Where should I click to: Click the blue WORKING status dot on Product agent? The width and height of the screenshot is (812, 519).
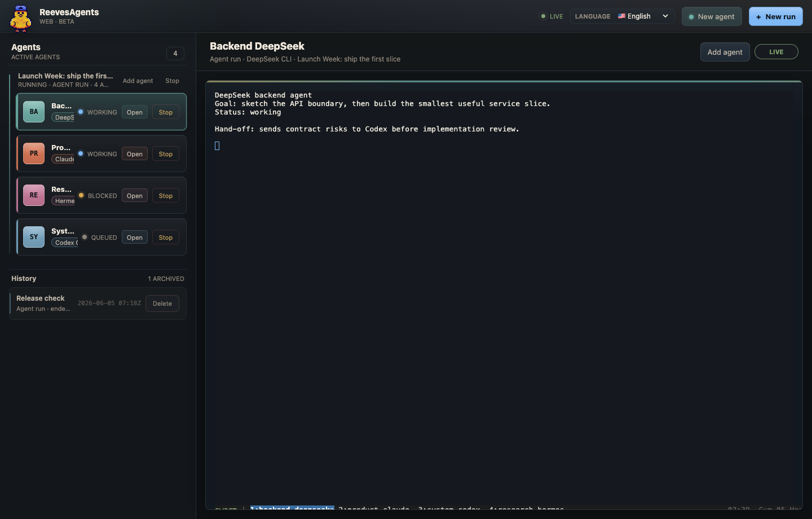[x=81, y=153]
